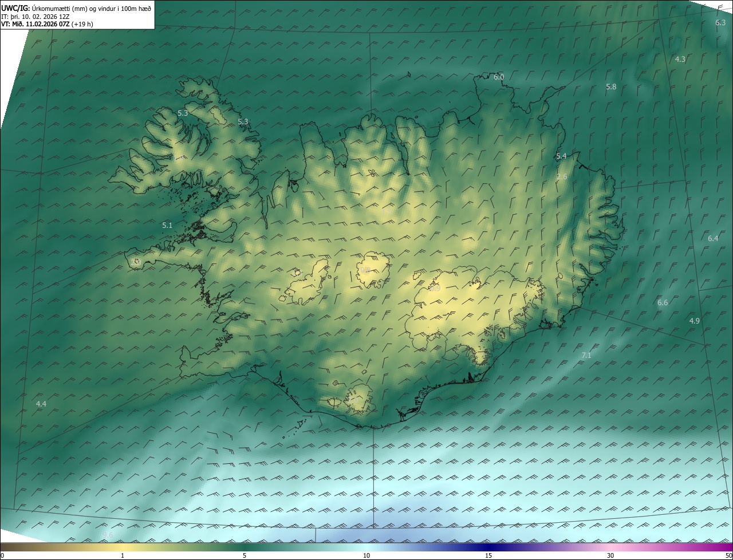Image resolution: width=733 pixels, height=560 pixels.
Task: Select the initial time line 'IT: þri. 10. 02. 2026 12Z'
Action: tap(36, 17)
